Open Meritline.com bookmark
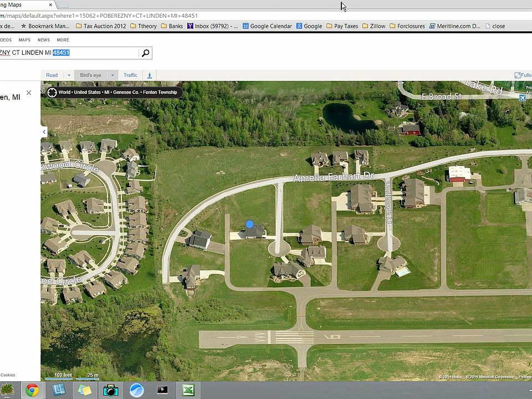Screen dimensions: 532x399 tap(454, 26)
